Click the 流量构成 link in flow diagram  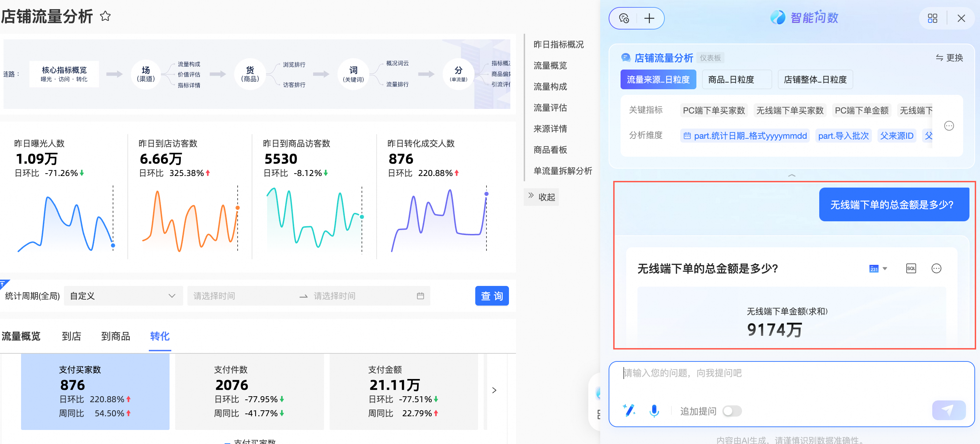coord(189,64)
